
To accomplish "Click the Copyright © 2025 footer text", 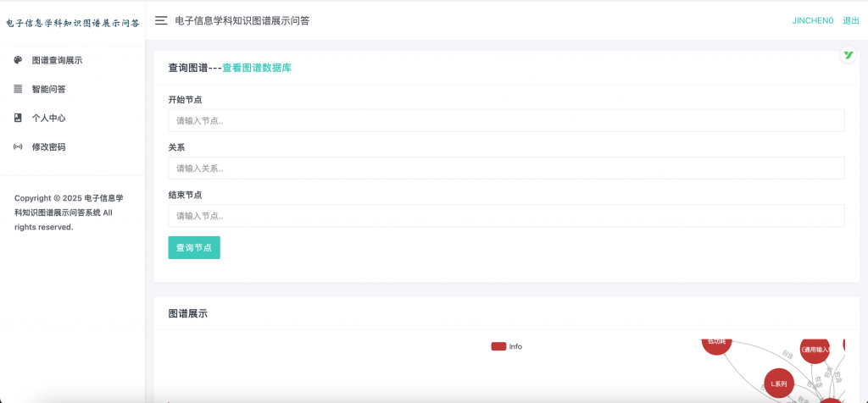I will 70,213.
